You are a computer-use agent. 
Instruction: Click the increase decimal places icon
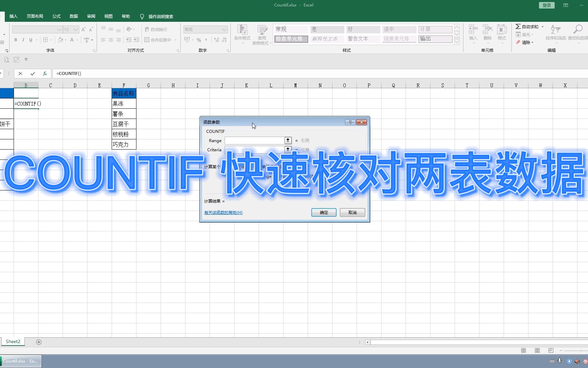pos(217,40)
